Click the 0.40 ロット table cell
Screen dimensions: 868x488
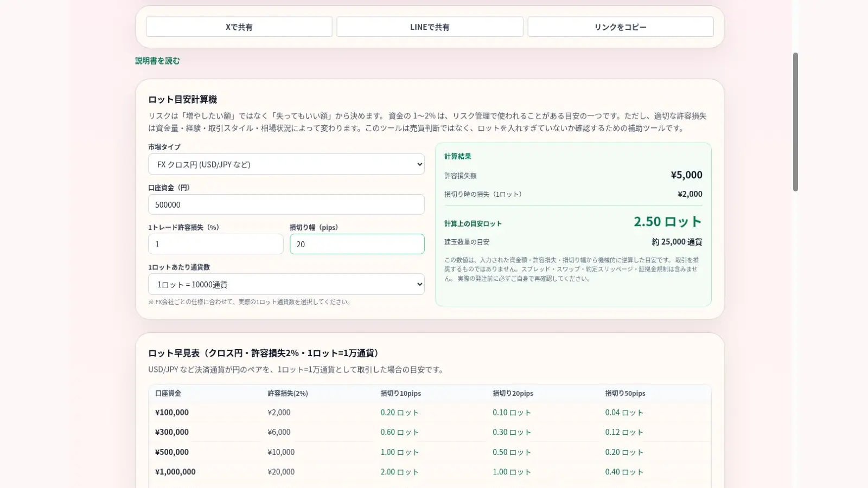[624, 472]
